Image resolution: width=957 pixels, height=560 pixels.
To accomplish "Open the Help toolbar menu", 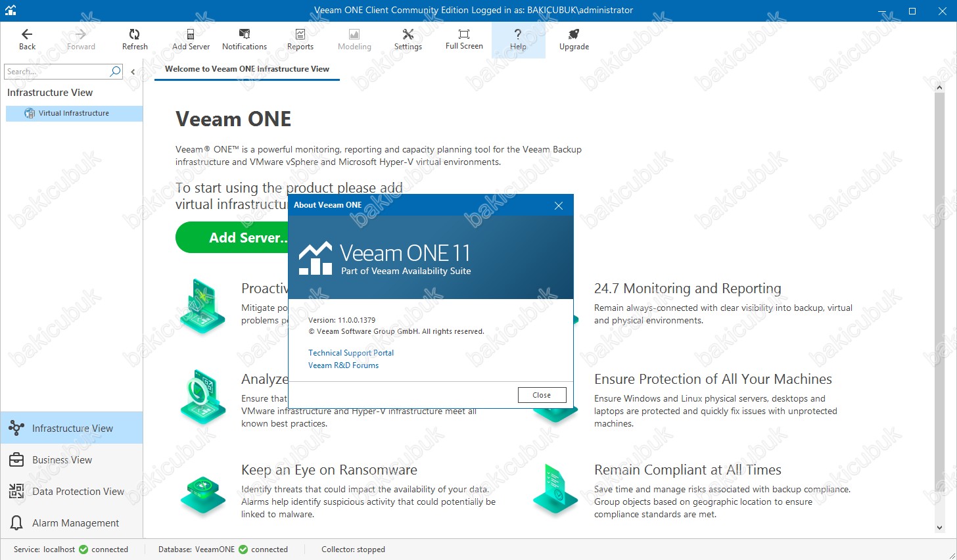I will pyautogui.click(x=518, y=39).
